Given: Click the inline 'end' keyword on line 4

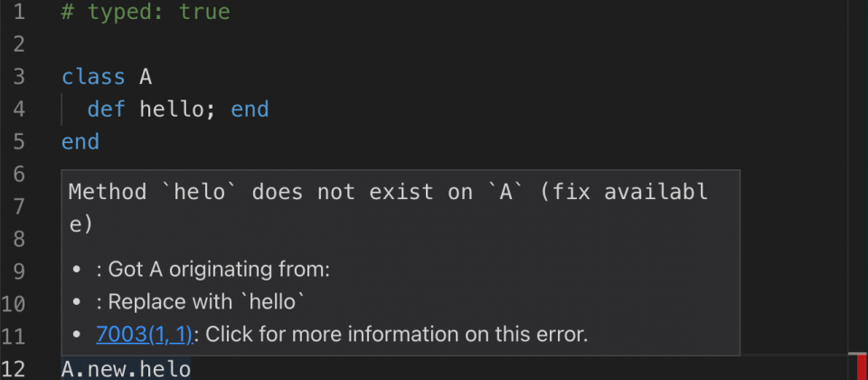Looking at the screenshot, I should coord(250,109).
